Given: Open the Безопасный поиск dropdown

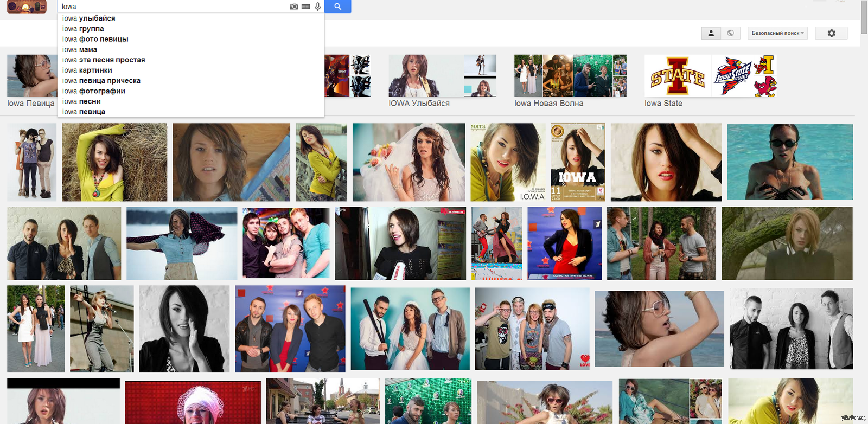Looking at the screenshot, I should [777, 33].
